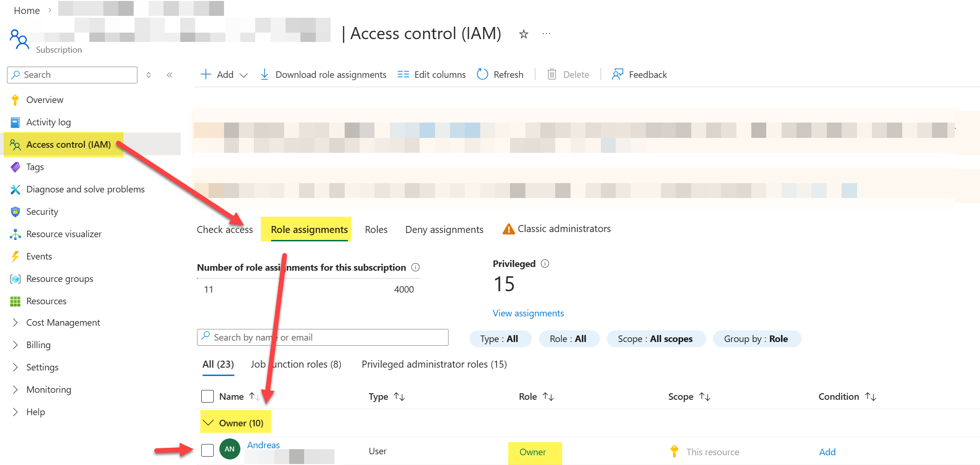
Task: Click the Activity log icon
Action: (x=15, y=122)
